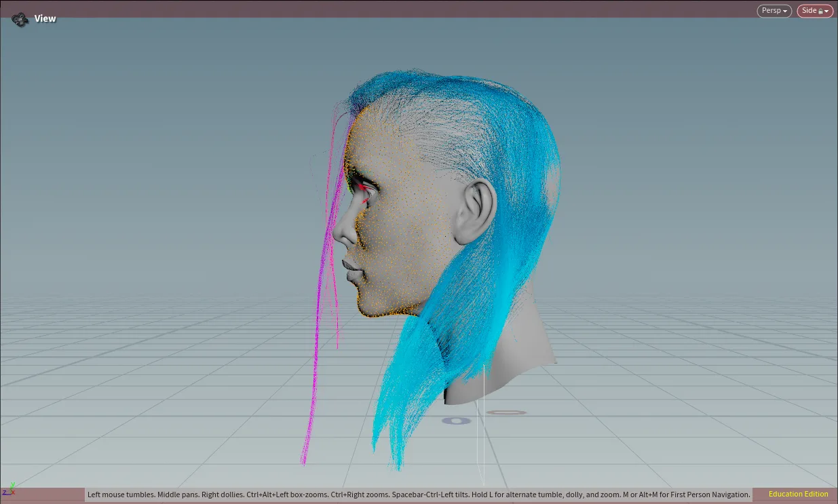Open the Persp viewport dropdown
Viewport: 838px width, 504px height.
pos(774,11)
